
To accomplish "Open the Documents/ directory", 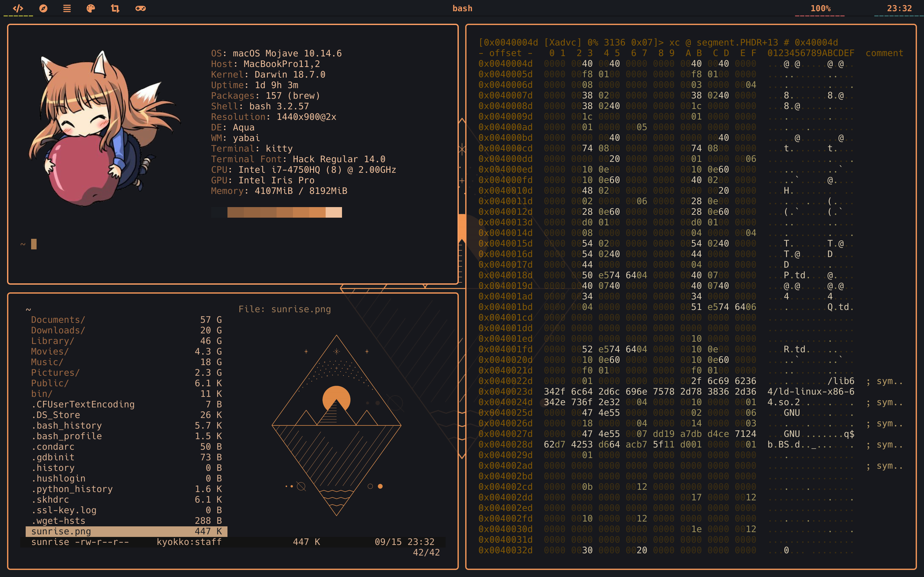I will 58,320.
